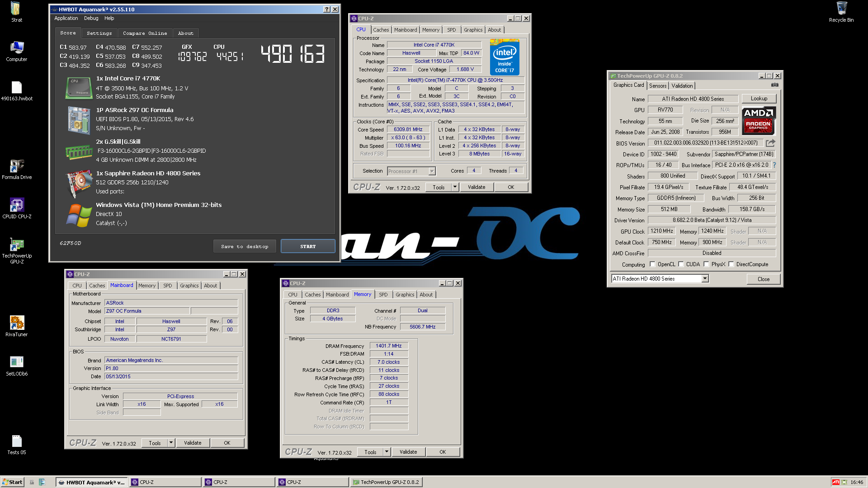Click the START benchmark button
The width and height of the screenshot is (868, 488).
click(308, 246)
